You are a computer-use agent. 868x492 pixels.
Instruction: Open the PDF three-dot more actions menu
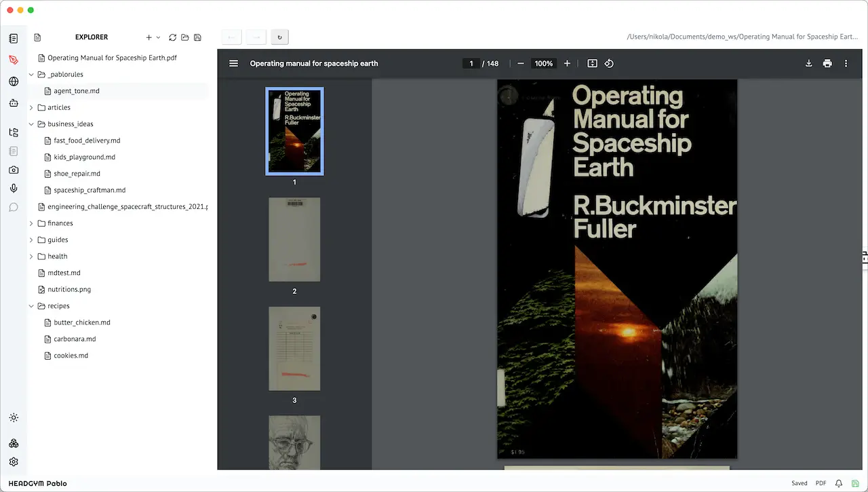(x=846, y=63)
